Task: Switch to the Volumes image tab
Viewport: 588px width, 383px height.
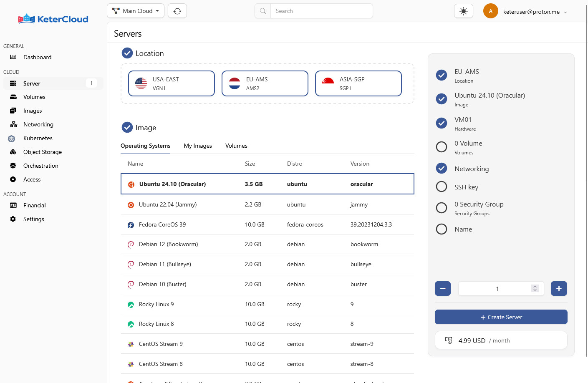Action: [x=236, y=146]
